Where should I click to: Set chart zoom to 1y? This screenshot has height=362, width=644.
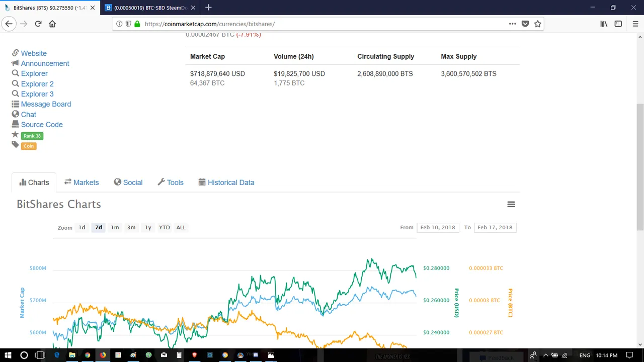coord(148,227)
